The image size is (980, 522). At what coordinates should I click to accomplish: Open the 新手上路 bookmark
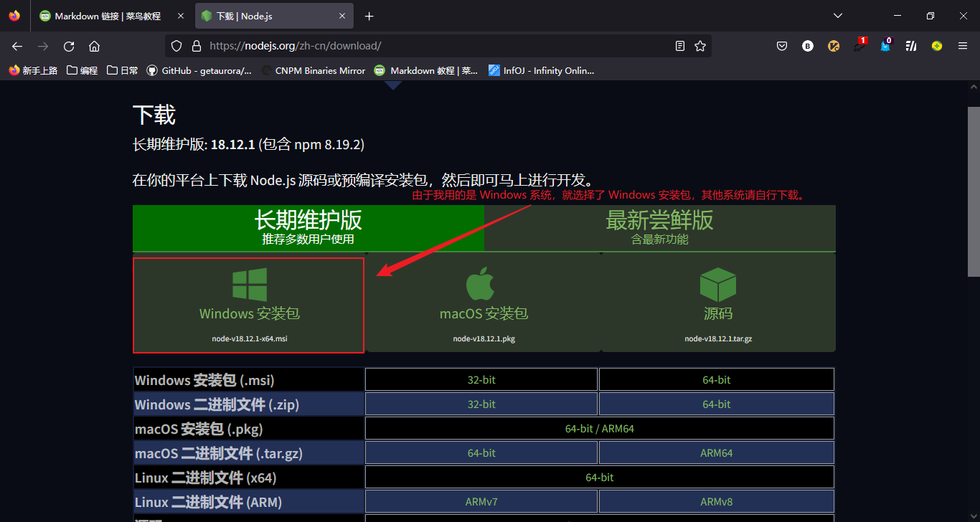point(33,70)
